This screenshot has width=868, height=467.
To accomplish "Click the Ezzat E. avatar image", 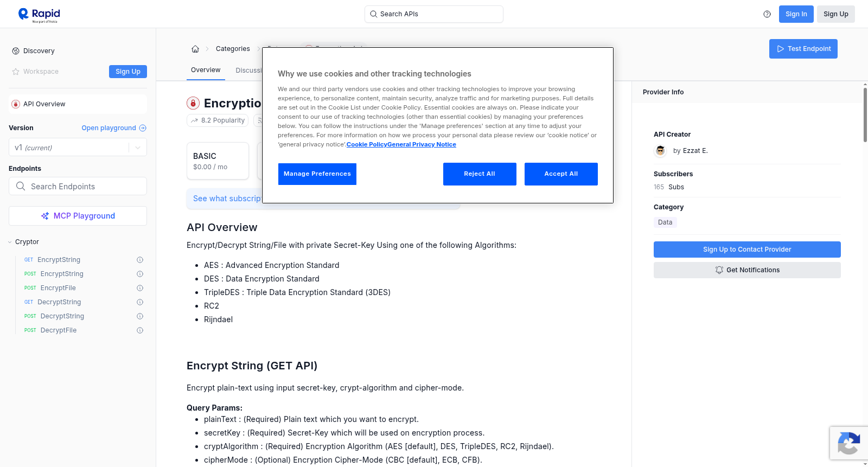I will 660,151.
